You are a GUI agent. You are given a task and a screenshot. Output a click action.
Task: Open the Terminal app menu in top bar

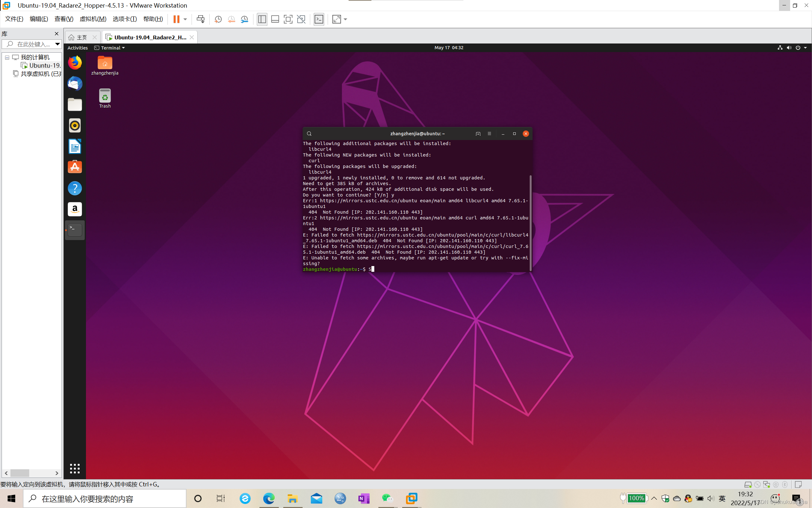click(x=110, y=48)
